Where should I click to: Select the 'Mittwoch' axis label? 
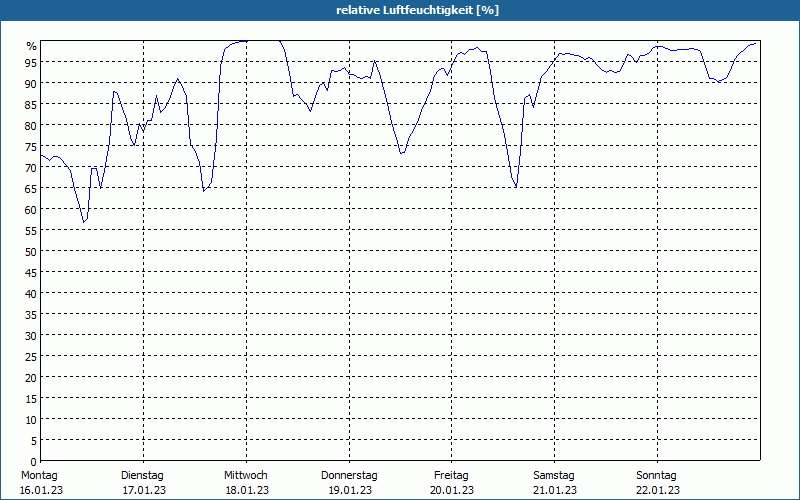(x=245, y=475)
